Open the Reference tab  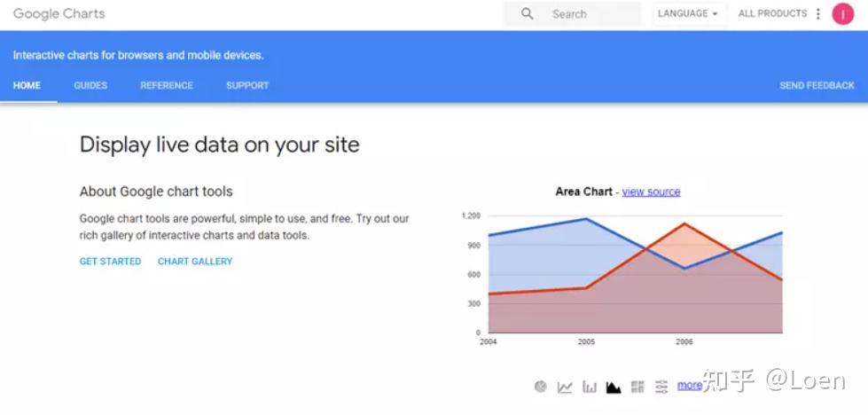167,86
